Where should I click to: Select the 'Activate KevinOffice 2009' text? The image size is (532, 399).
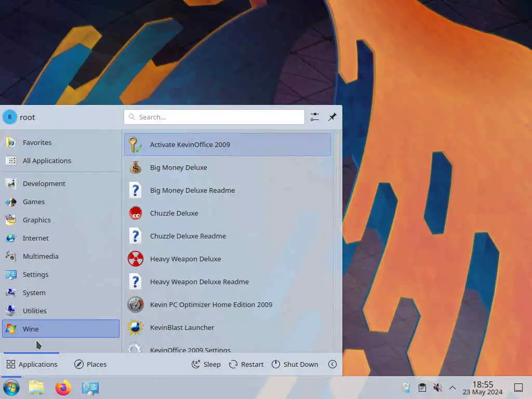coord(190,144)
